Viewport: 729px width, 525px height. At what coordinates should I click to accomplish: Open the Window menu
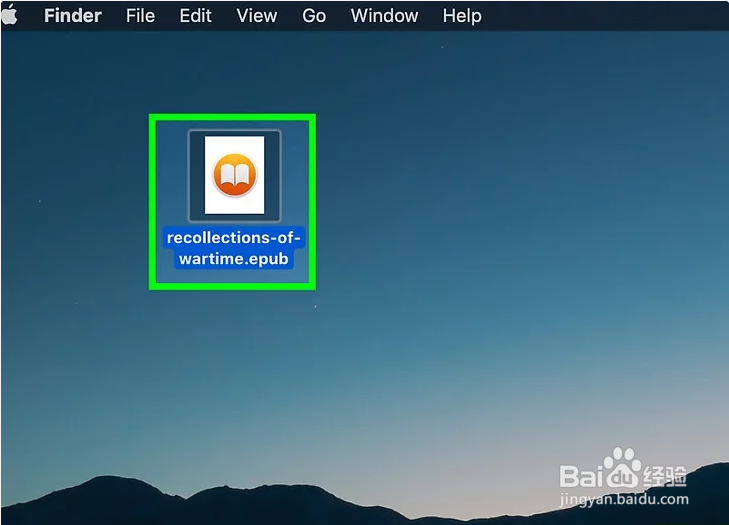384,16
